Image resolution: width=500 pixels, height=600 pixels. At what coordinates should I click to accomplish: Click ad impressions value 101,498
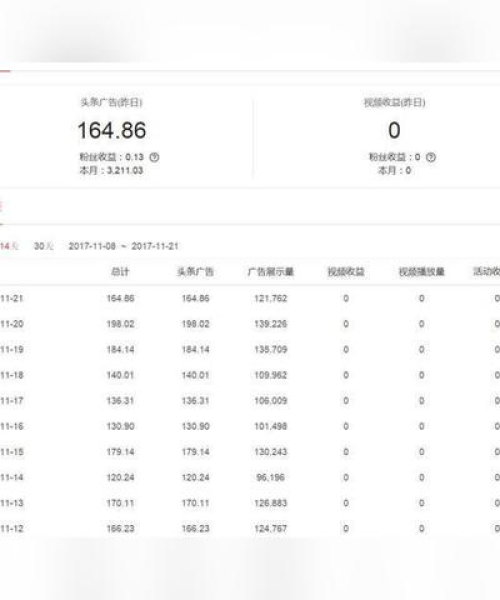click(x=270, y=426)
